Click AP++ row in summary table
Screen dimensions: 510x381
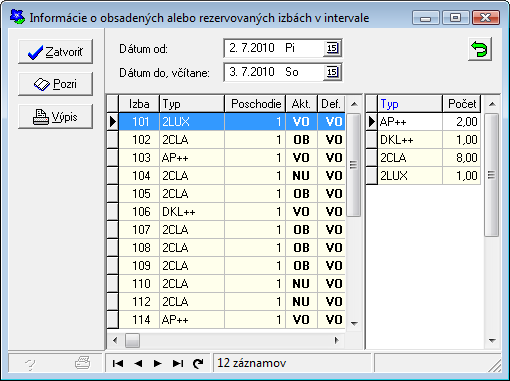coord(429,122)
